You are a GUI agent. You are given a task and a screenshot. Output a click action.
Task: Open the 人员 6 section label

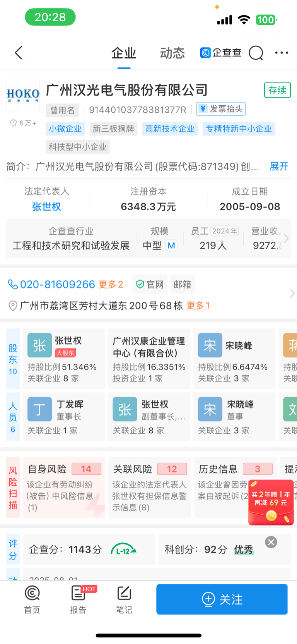tap(13, 417)
